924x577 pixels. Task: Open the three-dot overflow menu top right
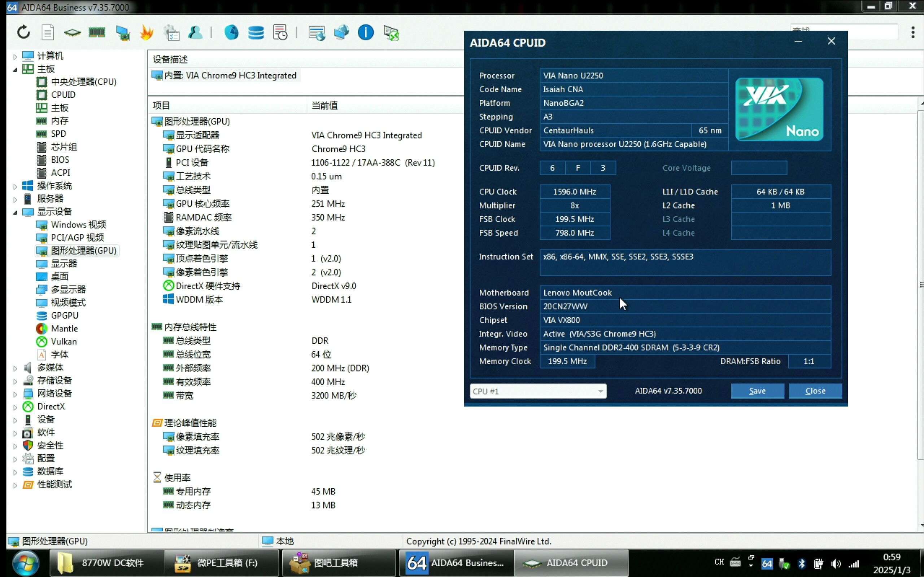click(913, 32)
